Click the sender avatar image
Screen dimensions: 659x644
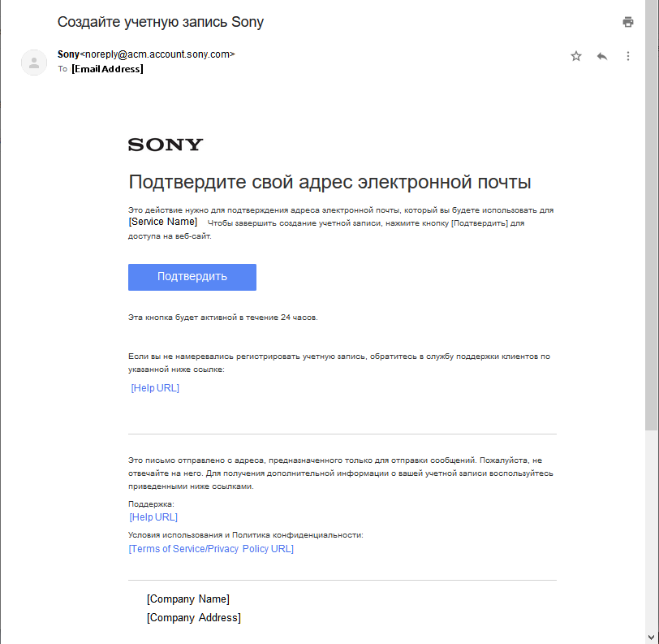33,63
